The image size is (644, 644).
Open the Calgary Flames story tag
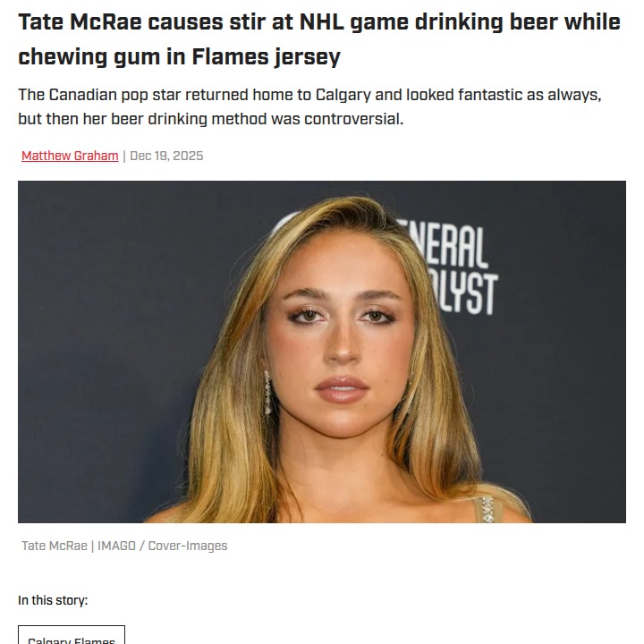tap(72, 639)
